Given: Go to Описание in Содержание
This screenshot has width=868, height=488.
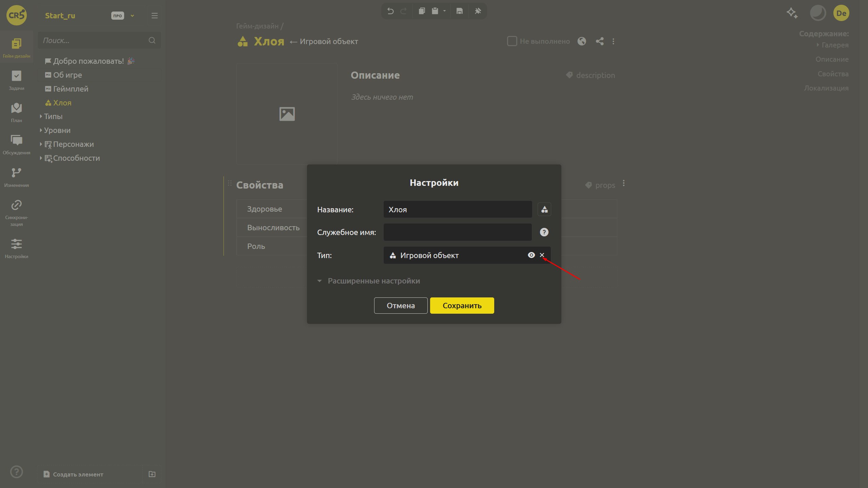Looking at the screenshot, I should 832,59.
